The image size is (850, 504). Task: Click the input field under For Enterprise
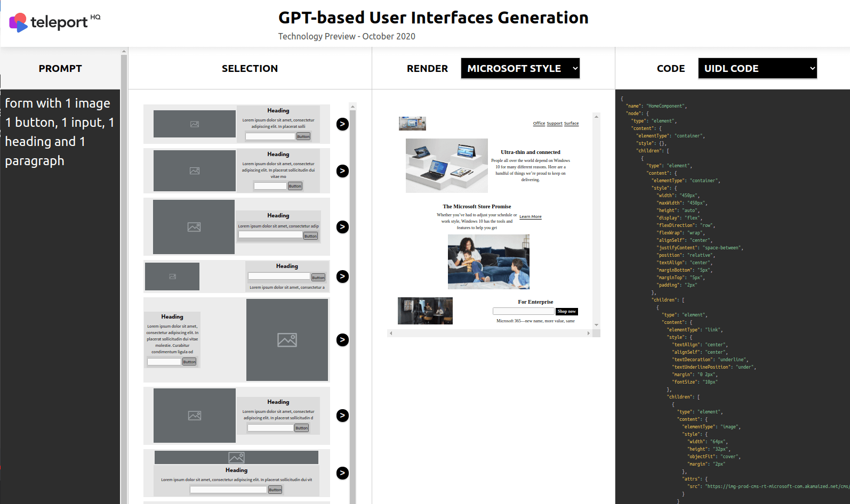524,311
